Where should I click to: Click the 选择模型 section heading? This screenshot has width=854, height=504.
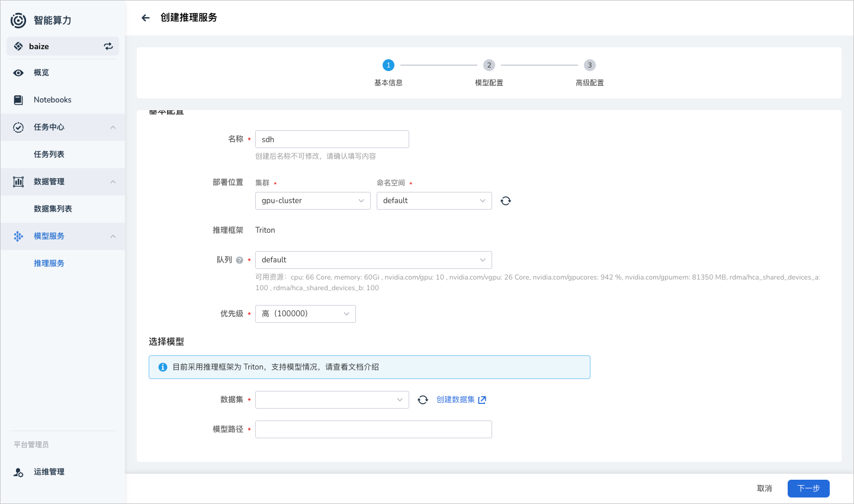click(166, 342)
